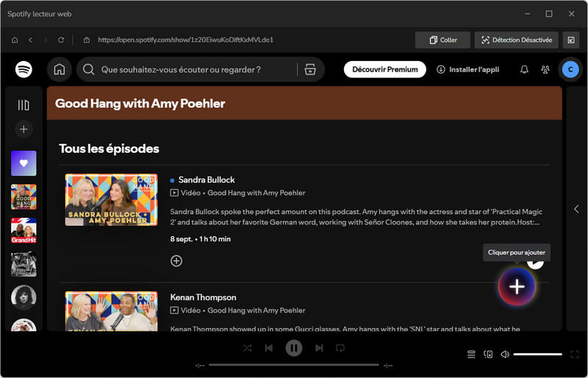Click Installer l'appli link
This screenshot has width=588, height=378.
tap(468, 69)
